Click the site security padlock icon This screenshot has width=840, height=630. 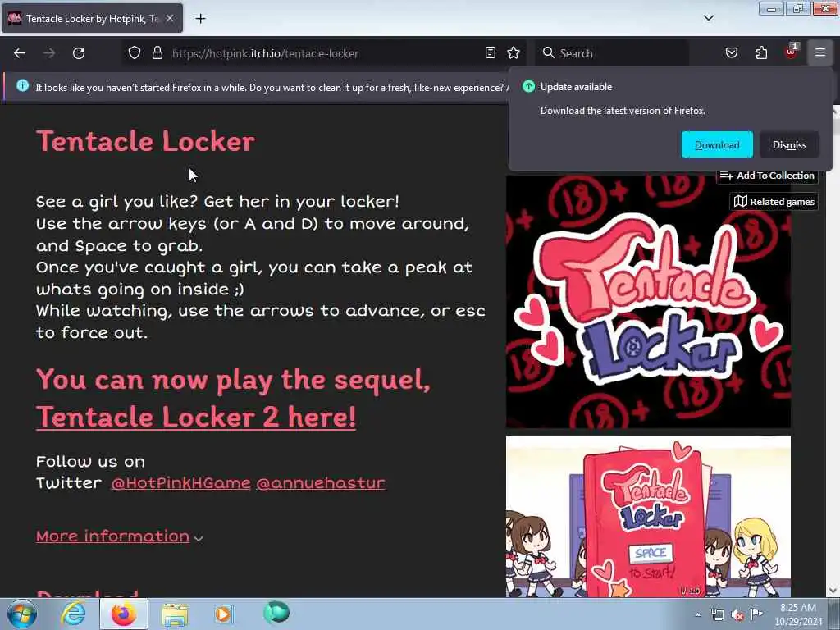click(157, 53)
